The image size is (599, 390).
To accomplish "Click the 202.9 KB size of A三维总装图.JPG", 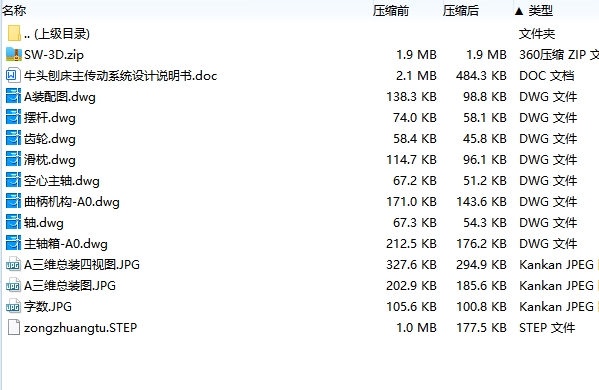I will point(411,286).
